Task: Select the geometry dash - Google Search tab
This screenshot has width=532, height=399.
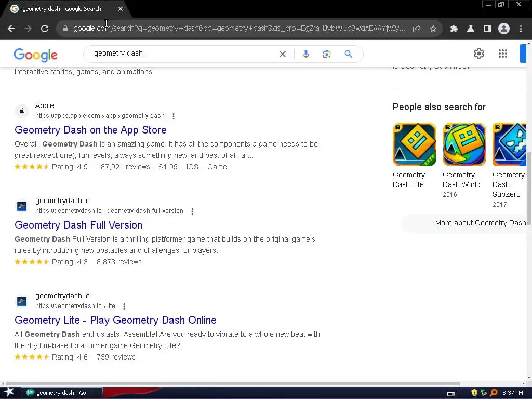Action: click(x=62, y=9)
